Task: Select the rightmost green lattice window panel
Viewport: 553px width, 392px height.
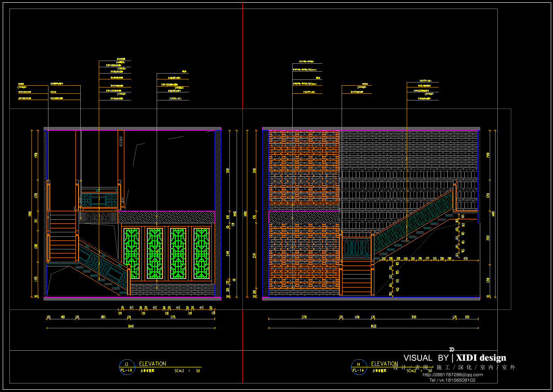Action: point(202,253)
